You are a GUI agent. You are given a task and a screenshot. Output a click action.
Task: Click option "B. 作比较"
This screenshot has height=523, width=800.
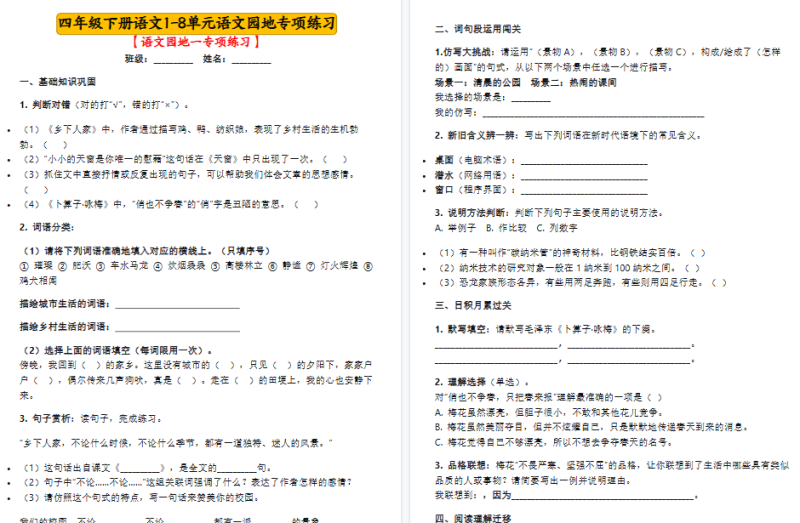point(506,228)
